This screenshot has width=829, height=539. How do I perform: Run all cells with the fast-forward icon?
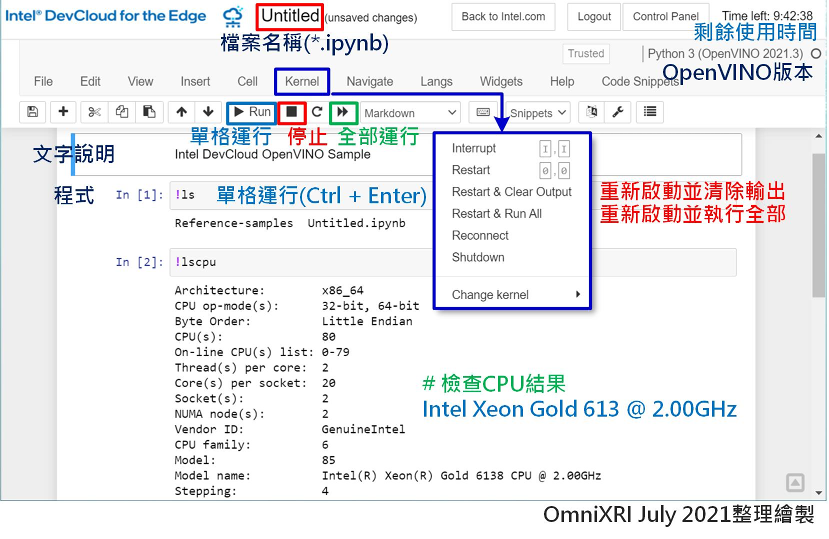tap(343, 112)
